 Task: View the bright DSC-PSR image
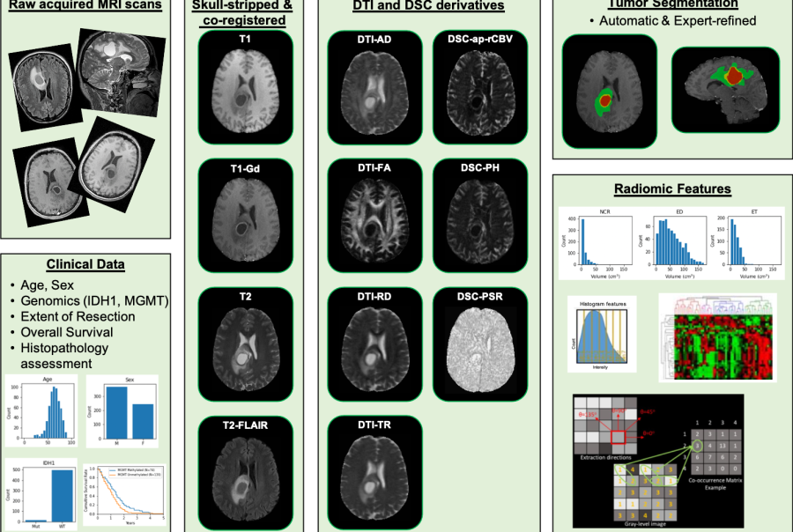pyautogui.click(x=480, y=344)
